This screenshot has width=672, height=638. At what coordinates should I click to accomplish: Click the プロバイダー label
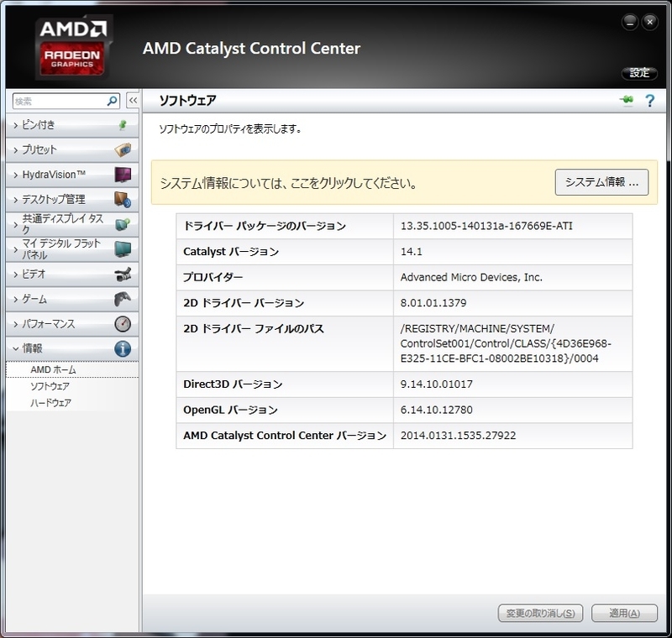pos(213,277)
